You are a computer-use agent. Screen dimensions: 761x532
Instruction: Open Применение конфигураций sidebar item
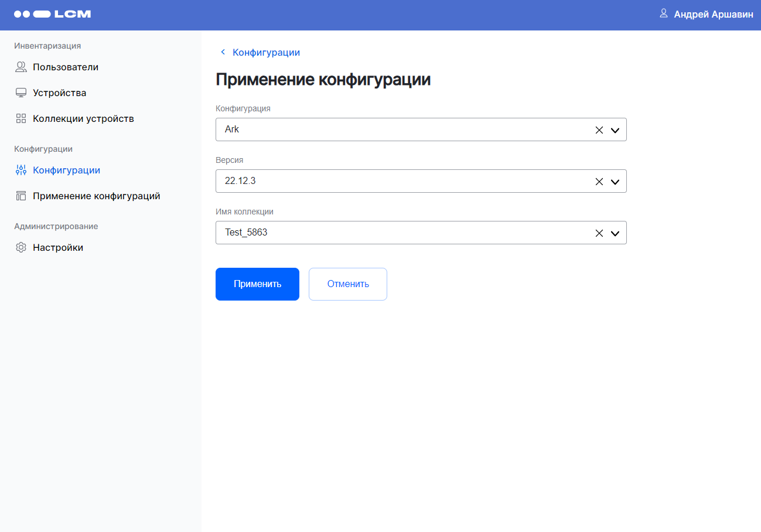[x=96, y=196]
